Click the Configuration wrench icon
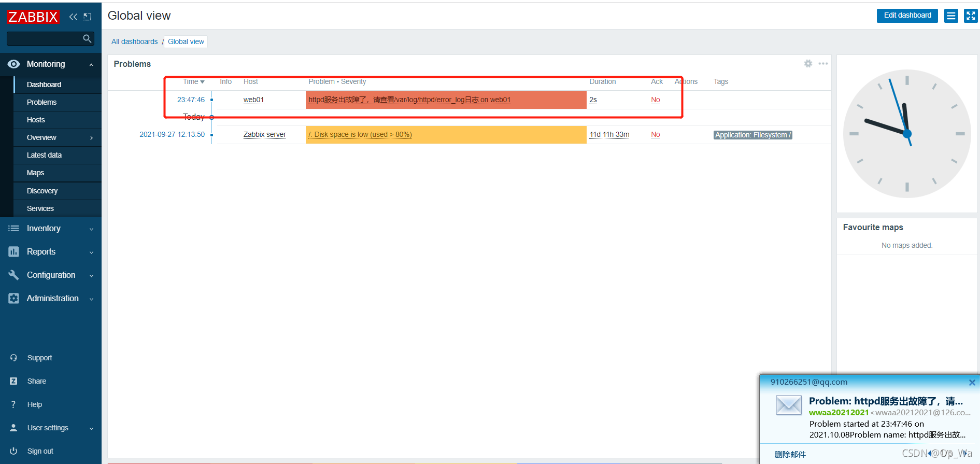 [x=14, y=275]
